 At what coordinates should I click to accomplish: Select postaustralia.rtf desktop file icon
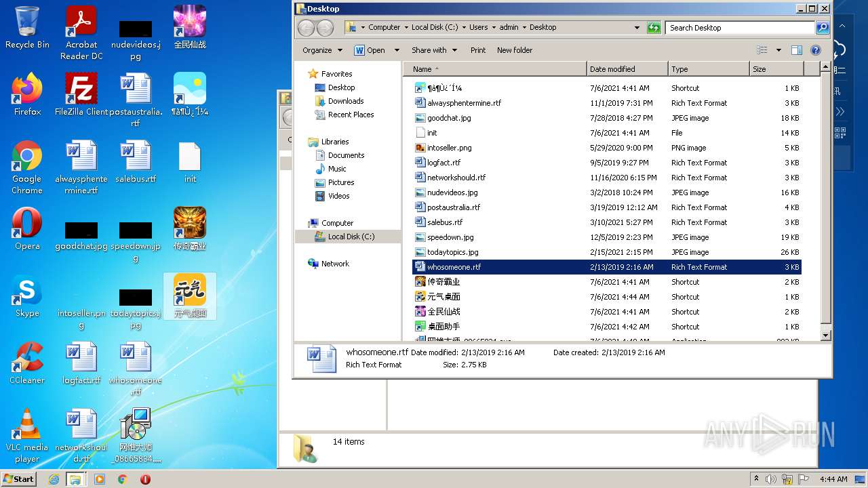(x=136, y=100)
